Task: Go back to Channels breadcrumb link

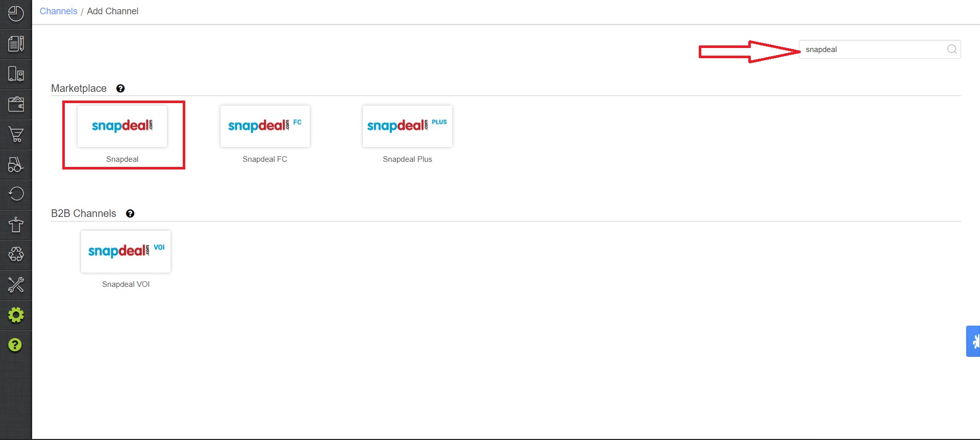Action: [58, 11]
